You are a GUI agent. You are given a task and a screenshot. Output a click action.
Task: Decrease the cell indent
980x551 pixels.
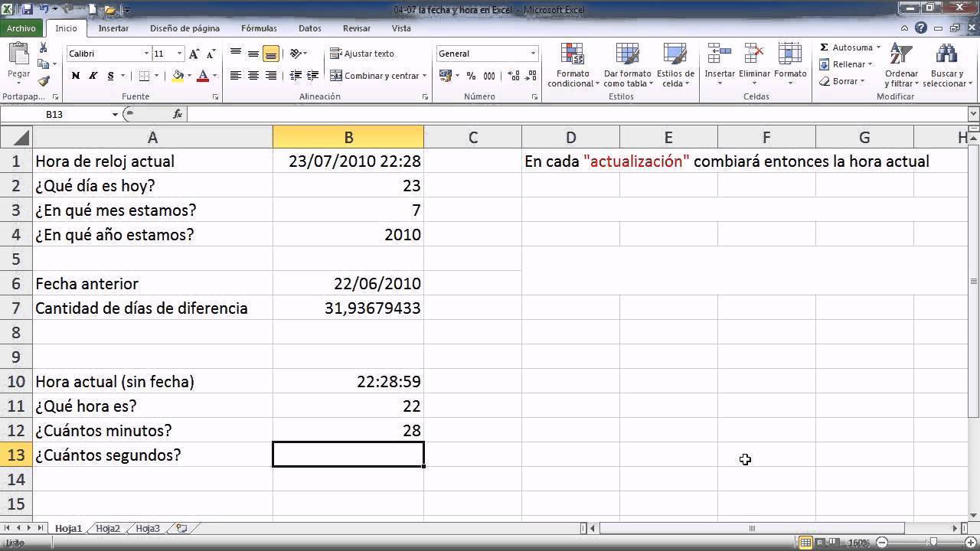coord(296,76)
